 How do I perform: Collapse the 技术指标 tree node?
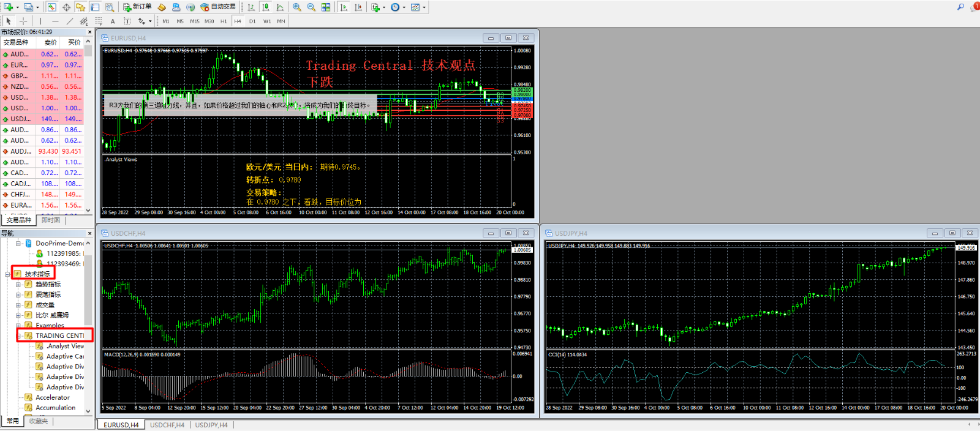click(x=7, y=274)
